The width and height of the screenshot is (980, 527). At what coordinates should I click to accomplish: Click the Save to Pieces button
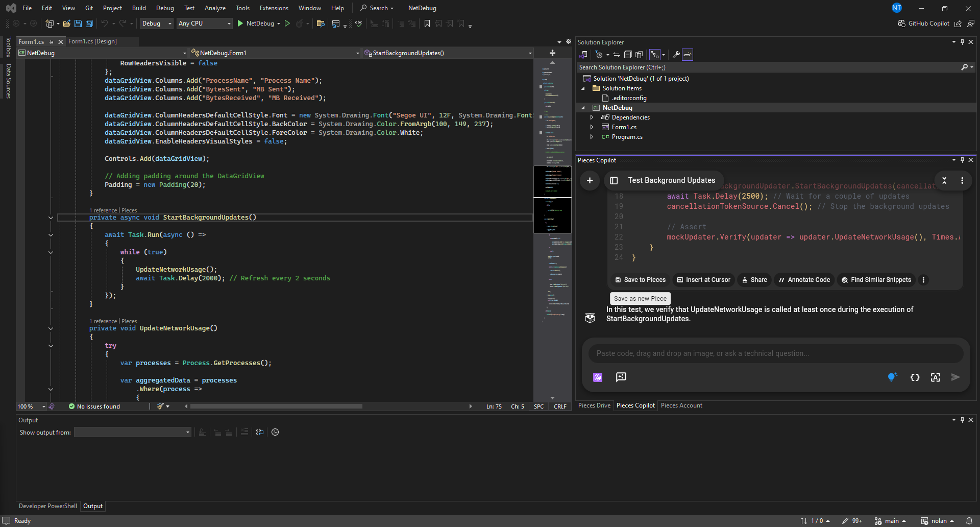(x=641, y=280)
